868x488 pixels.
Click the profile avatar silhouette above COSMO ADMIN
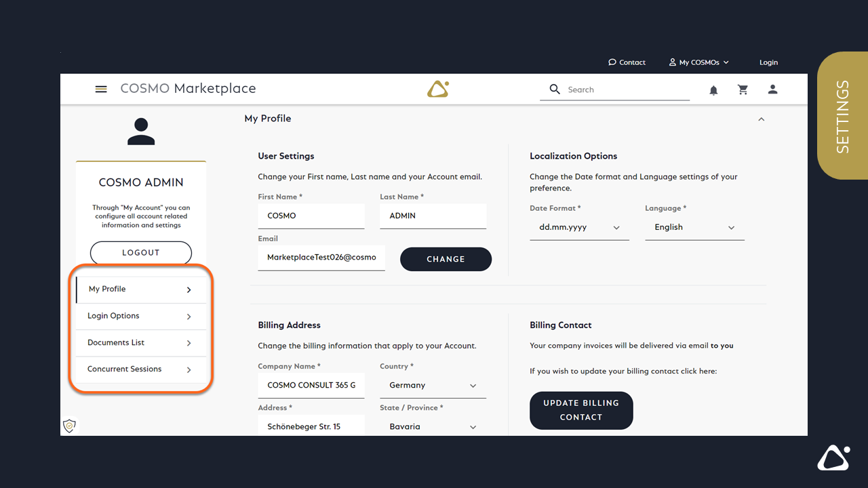point(140,131)
